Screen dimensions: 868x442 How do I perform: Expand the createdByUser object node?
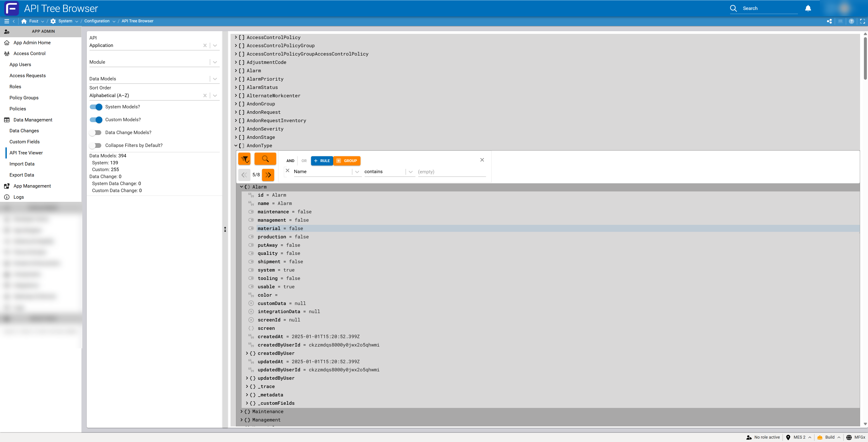(x=247, y=353)
